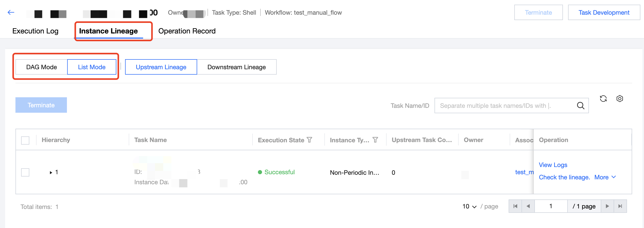Image resolution: width=644 pixels, height=228 pixels.
Task: Jump to the last page
Action: click(620, 206)
